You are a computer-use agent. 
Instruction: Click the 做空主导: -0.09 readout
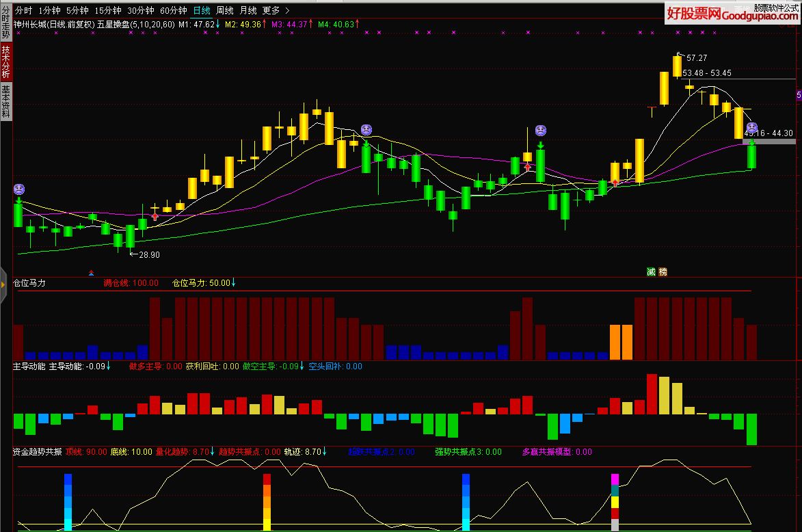(273, 367)
